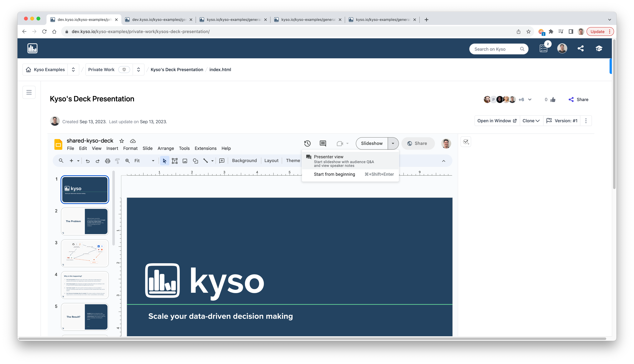This screenshot has height=364, width=634.
Task: Star the shared-kyso-deck document
Action: 122,141
